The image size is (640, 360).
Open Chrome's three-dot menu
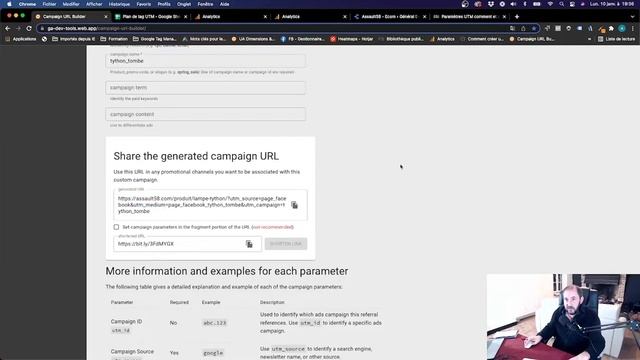pyautogui.click(x=633, y=29)
